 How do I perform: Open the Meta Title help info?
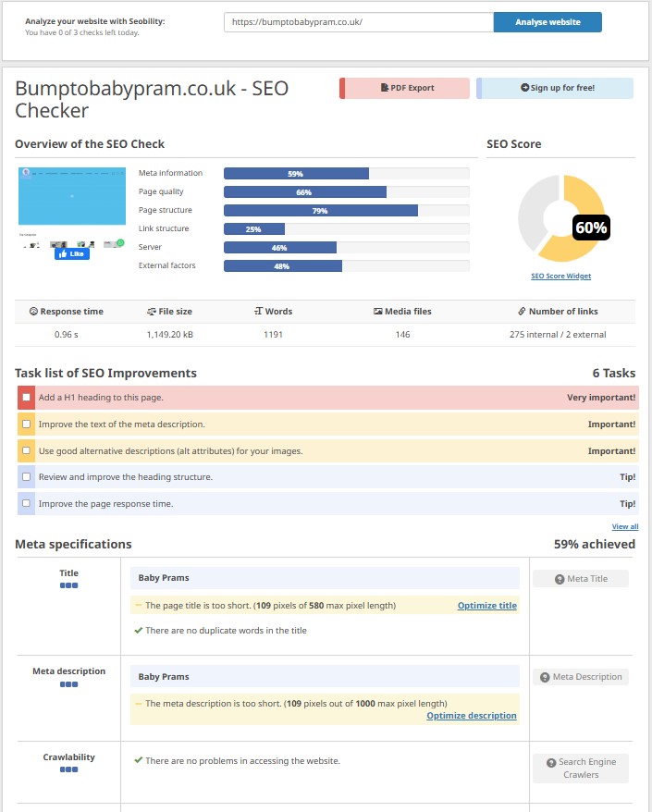click(x=580, y=579)
